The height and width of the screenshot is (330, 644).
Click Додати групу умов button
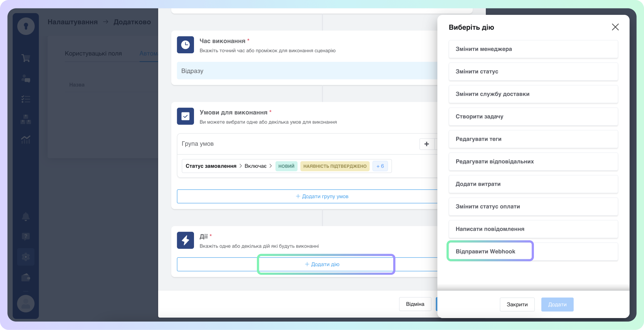pyautogui.click(x=322, y=196)
